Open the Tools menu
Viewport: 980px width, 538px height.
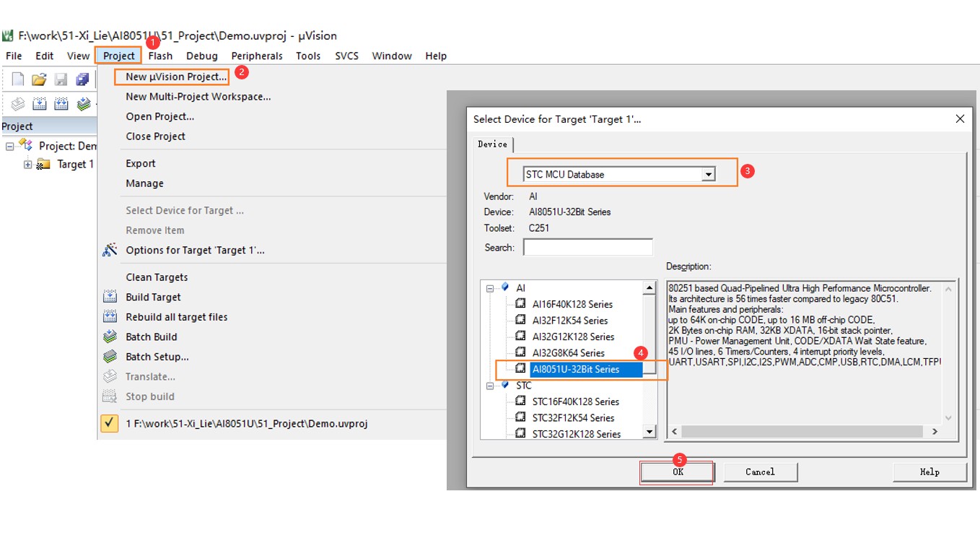pyautogui.click(x=308, y=56)
